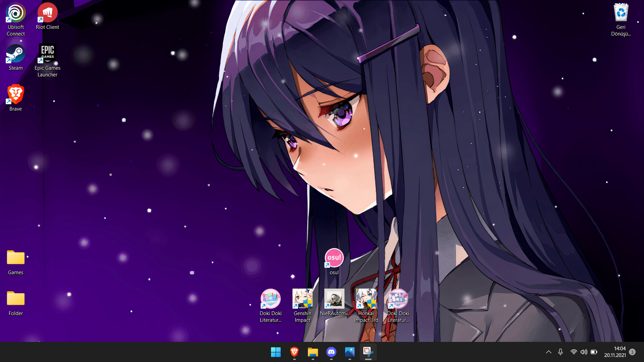
Task: Open File Explorer from the taskbar
Action: coord(313,352)
